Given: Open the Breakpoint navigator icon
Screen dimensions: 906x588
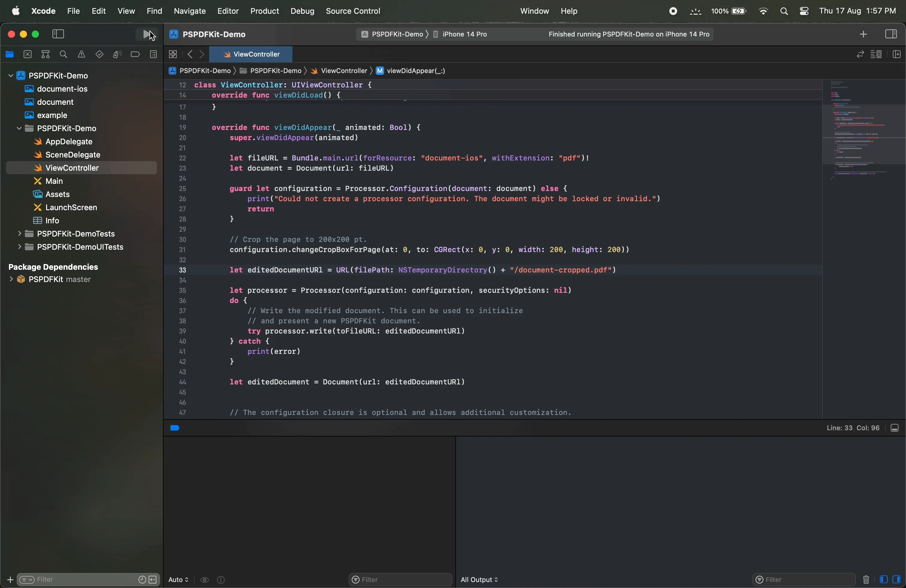Looking at the screenshot, I should click(x=135, y=54).
